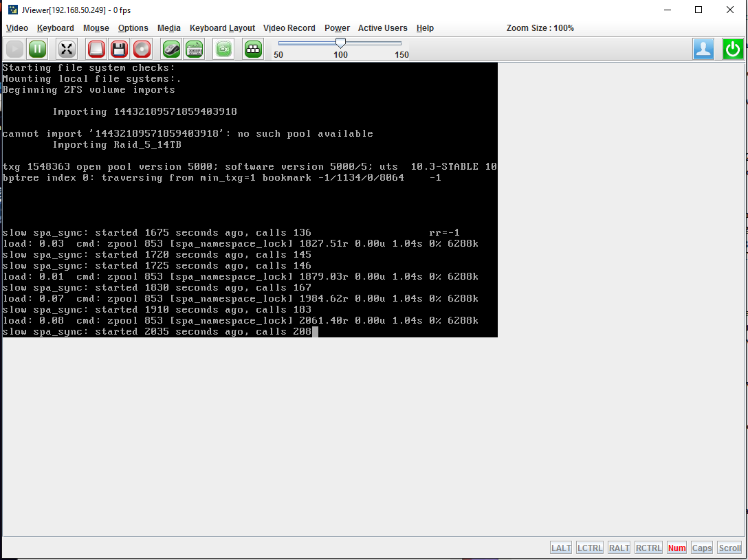
Task: Toggle the LALT key indicator
Action: click(561, 548)
